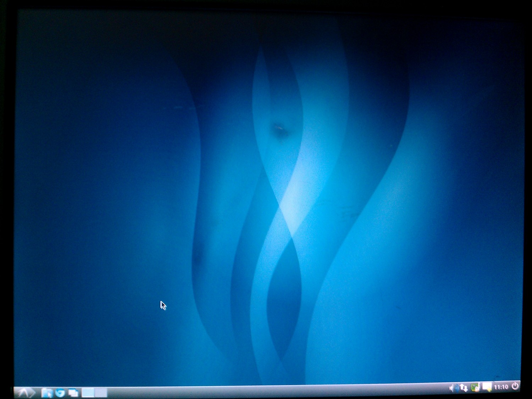The height and width of the screenshot is (399, 532).
Task: Click the green network card padlock icon
Action: 475,387
